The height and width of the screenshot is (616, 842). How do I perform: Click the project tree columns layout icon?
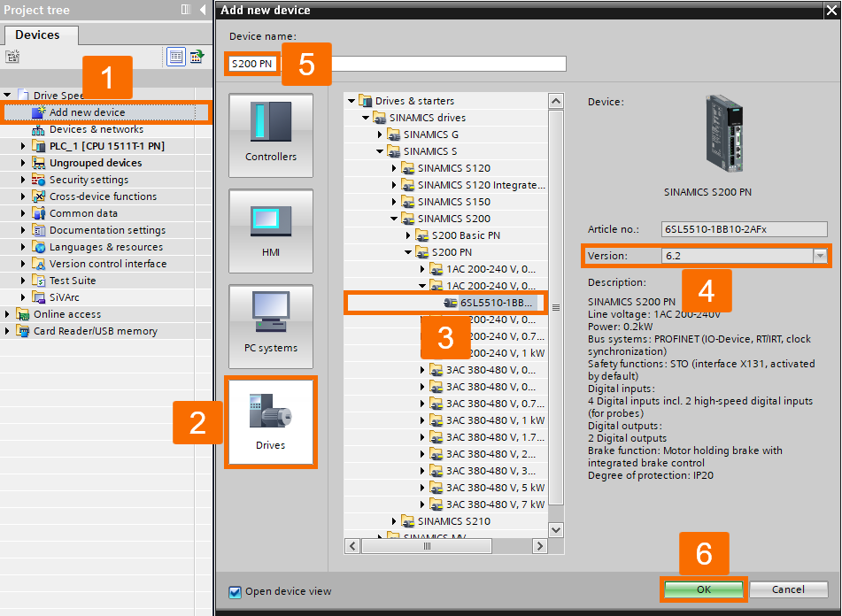point(186,10)
